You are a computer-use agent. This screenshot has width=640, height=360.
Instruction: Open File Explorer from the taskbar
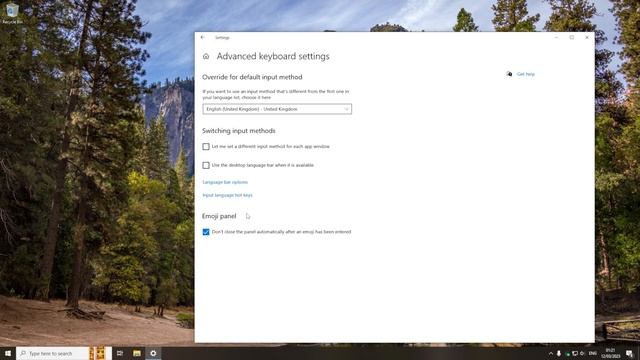[137, 353]
